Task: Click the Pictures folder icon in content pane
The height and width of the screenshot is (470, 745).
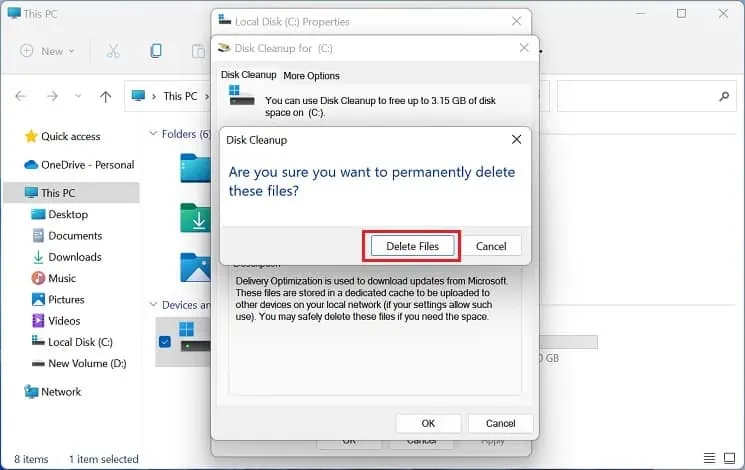Action: click(x=195, y=267)
